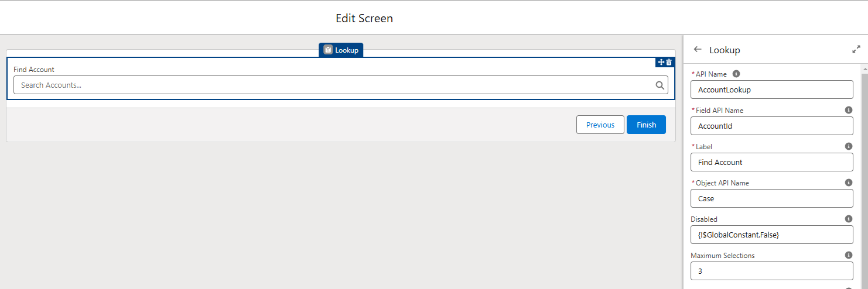This screenshot has width=868, height=289.
Task: Show info tooltip for Field API Name
Action: coord(848,110)
